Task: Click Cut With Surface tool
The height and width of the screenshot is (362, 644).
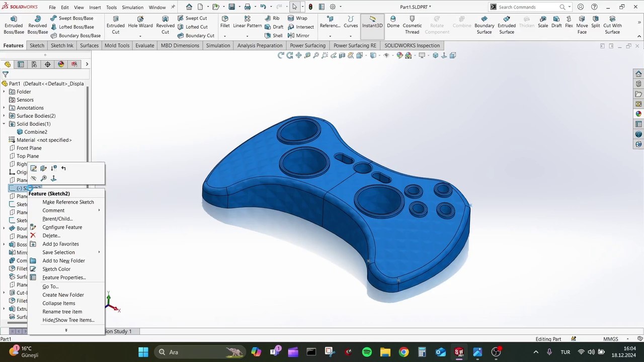Action: point(612,25)
